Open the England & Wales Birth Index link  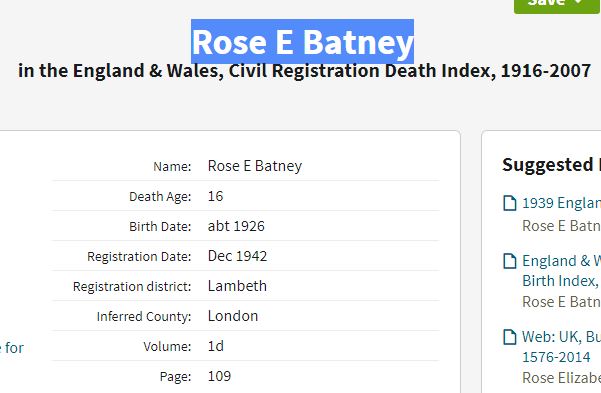(562, 271)
